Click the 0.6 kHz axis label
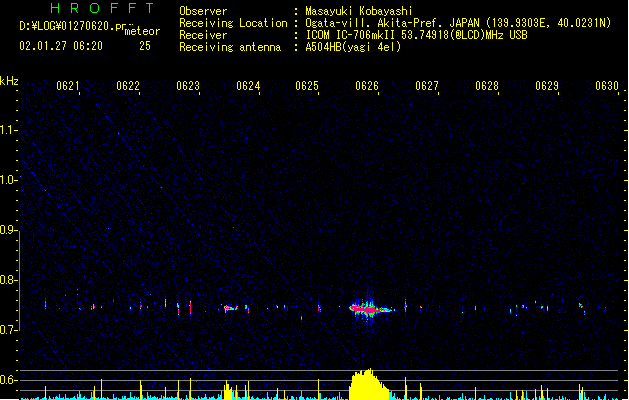Screen dimensions: 629x400 (8, 380)
